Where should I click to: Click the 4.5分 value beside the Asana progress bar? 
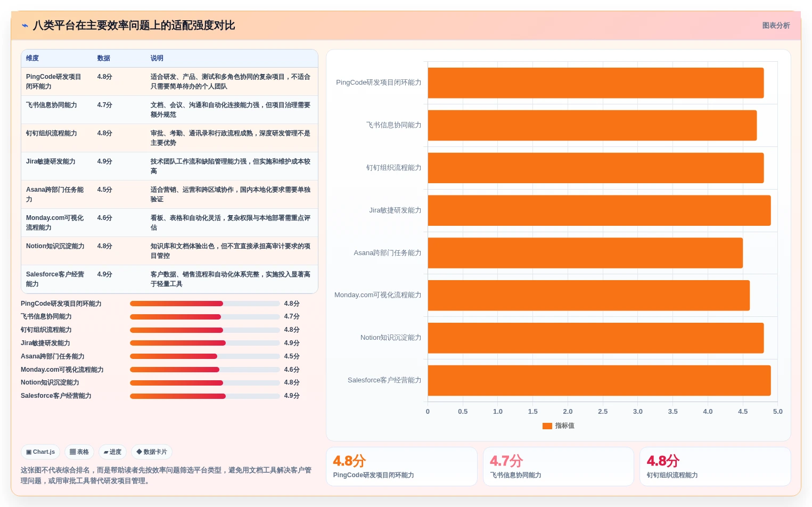tap(292, 356)
